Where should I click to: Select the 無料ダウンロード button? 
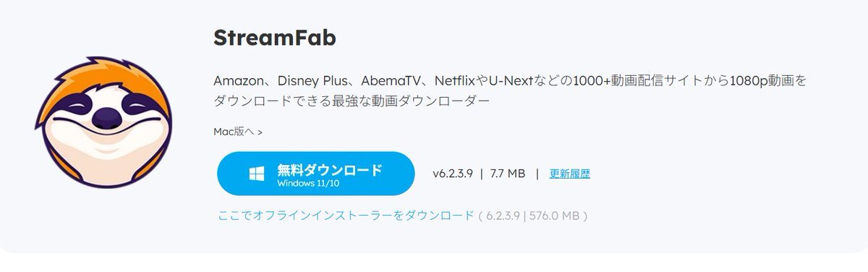coord(316,174)
